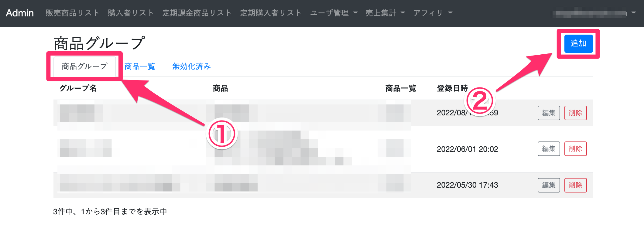Click 削除 for the 2022/06/01 20:02 row
This screenshot has height=235, width=644.
[575, 149]
